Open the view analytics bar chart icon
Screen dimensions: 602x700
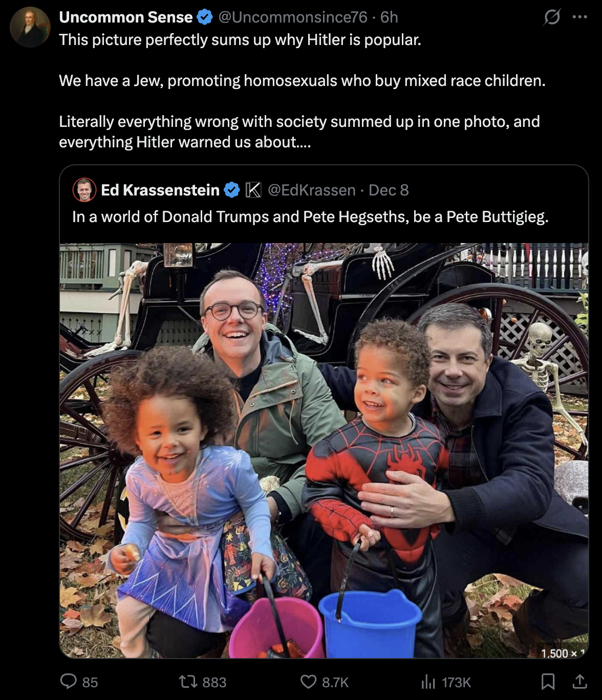pyautogui.click(x=428, y=682)
